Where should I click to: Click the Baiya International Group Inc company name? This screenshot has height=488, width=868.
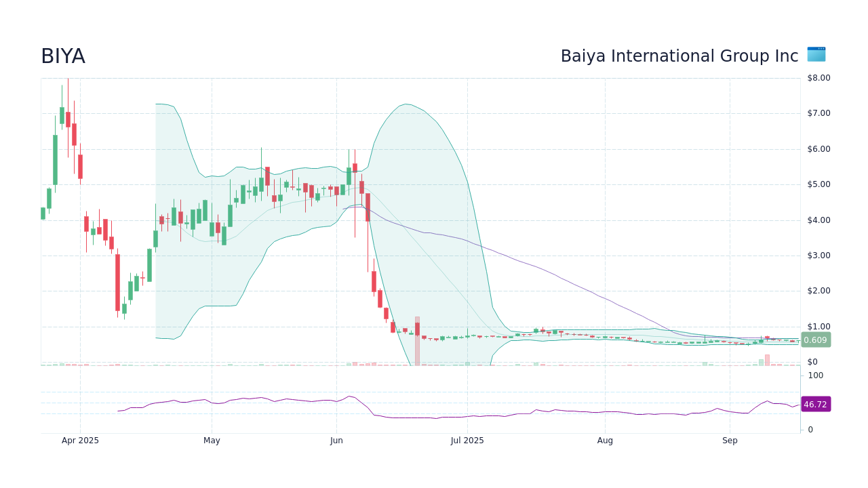point(679,56)
